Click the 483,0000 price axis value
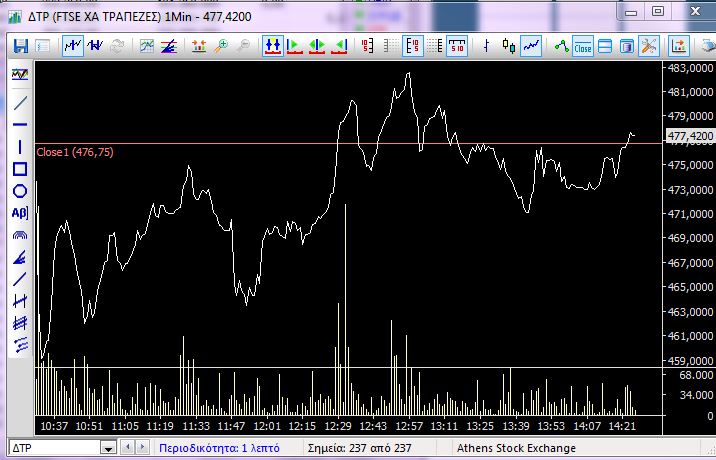Image resolution: width=716 pixels, height=460 pixels. pos(690,68)
